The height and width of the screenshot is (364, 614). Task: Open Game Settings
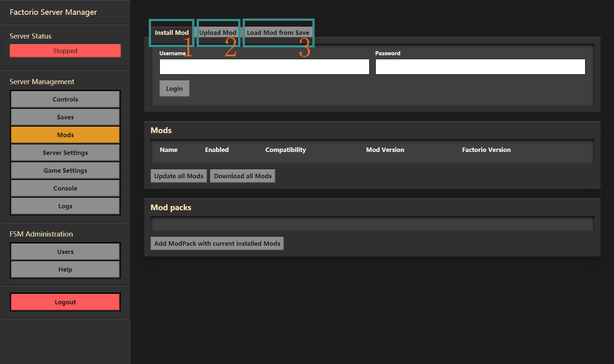point(65,171)
